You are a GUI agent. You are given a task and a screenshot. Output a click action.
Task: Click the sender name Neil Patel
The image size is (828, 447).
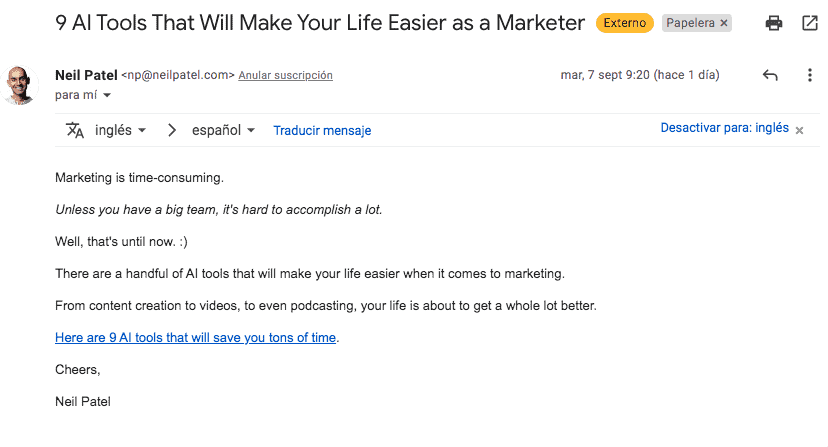coord(86,75)
